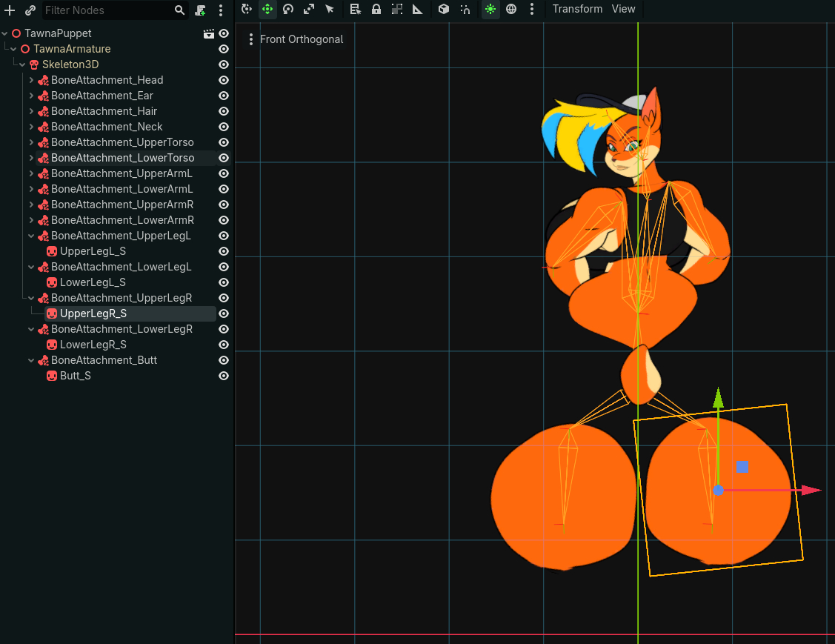
Task: Select the Rotate Mode tool
Action: click(x=288, y=10)
